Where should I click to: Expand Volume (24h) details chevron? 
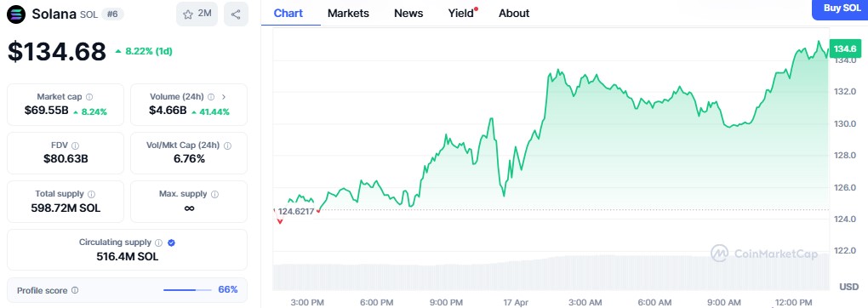(224, 97)
